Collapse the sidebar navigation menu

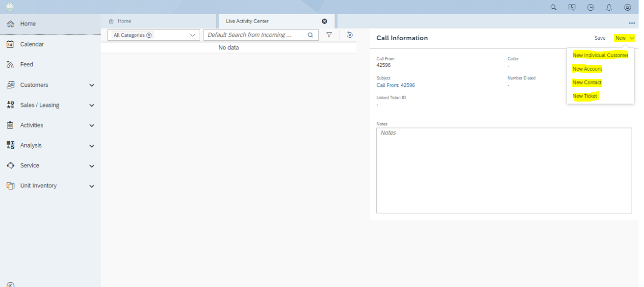click(10, 284)
